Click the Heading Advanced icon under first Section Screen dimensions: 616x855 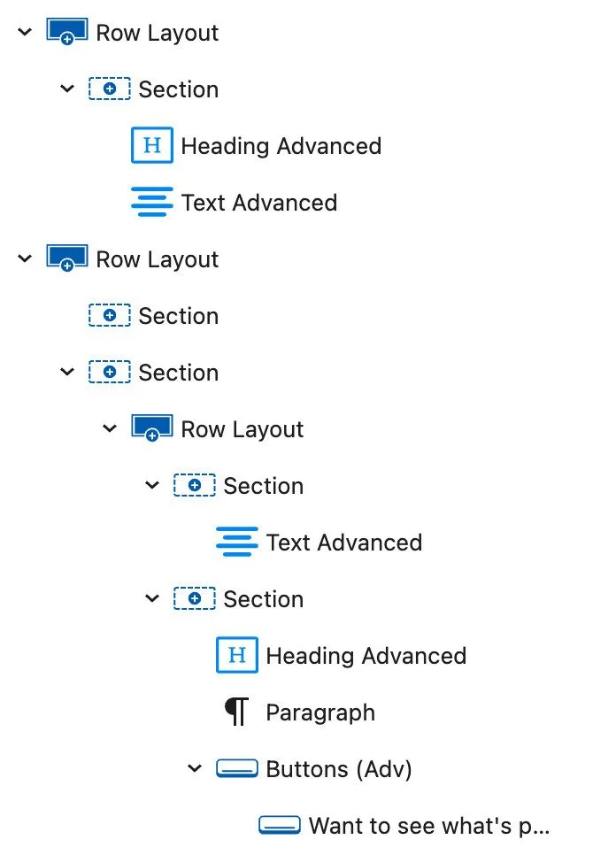[x=152, y=146]
